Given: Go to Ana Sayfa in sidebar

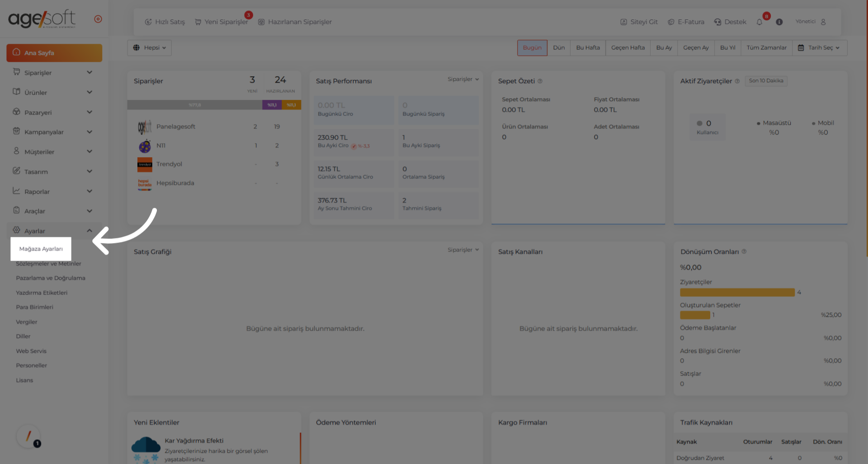Looking at the screenshot, I should [x=54, y=53].
